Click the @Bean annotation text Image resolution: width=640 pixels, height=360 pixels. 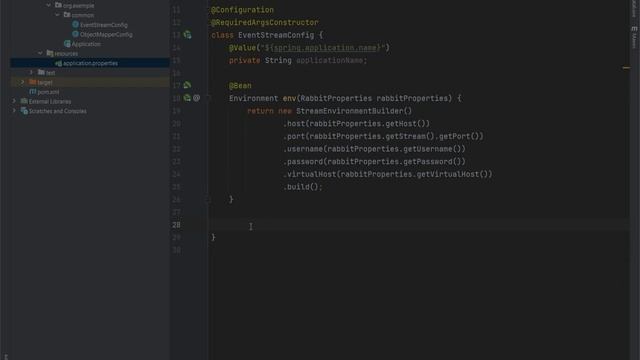pos(240,86)
